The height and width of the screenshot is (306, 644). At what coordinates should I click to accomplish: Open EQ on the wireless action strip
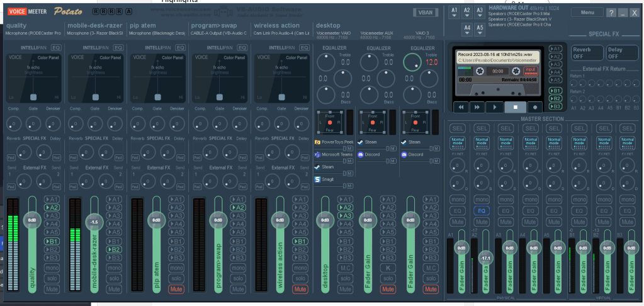[x=304, y=48]
